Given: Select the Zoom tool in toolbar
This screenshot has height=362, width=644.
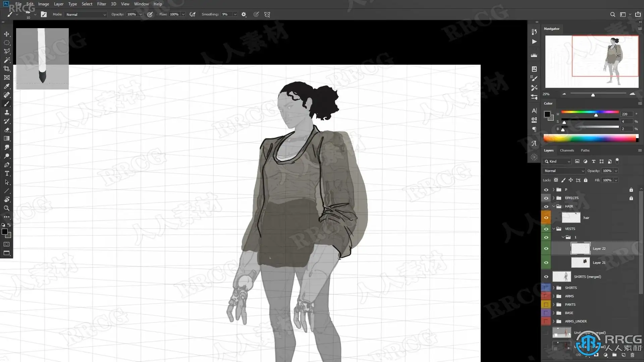Looking at the screenshot, I should coord(7,208).
